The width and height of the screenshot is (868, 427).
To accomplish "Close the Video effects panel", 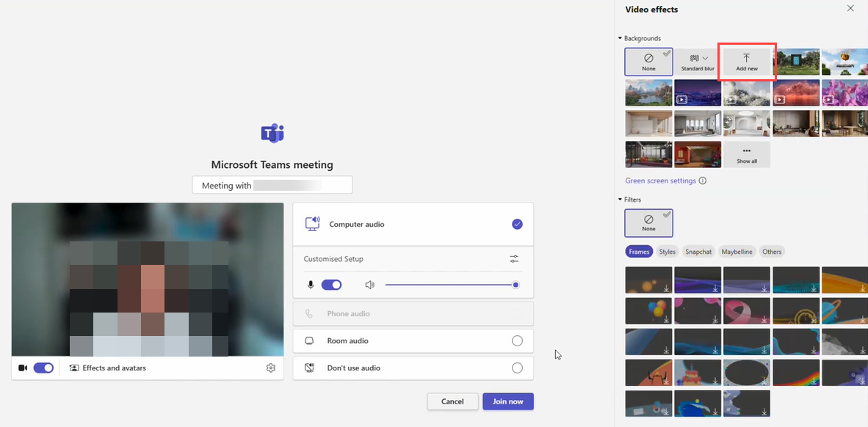I will (x=850, y=8).
